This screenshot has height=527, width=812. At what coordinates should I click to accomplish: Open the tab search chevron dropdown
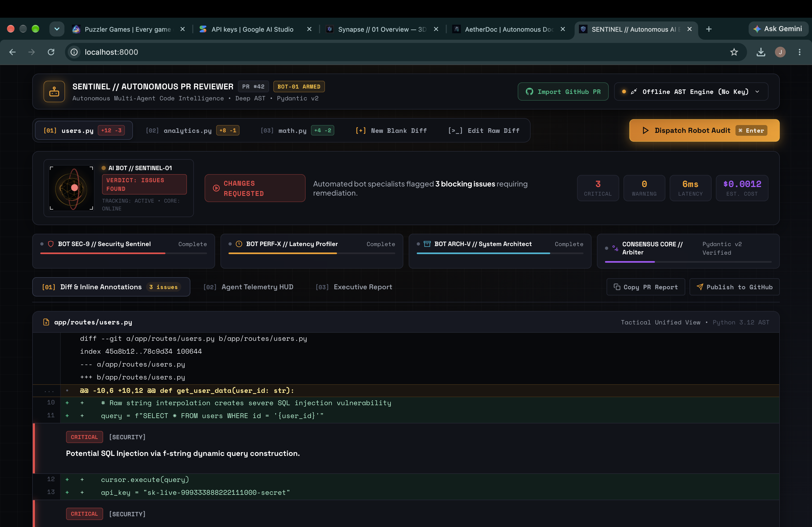point(57,29)
